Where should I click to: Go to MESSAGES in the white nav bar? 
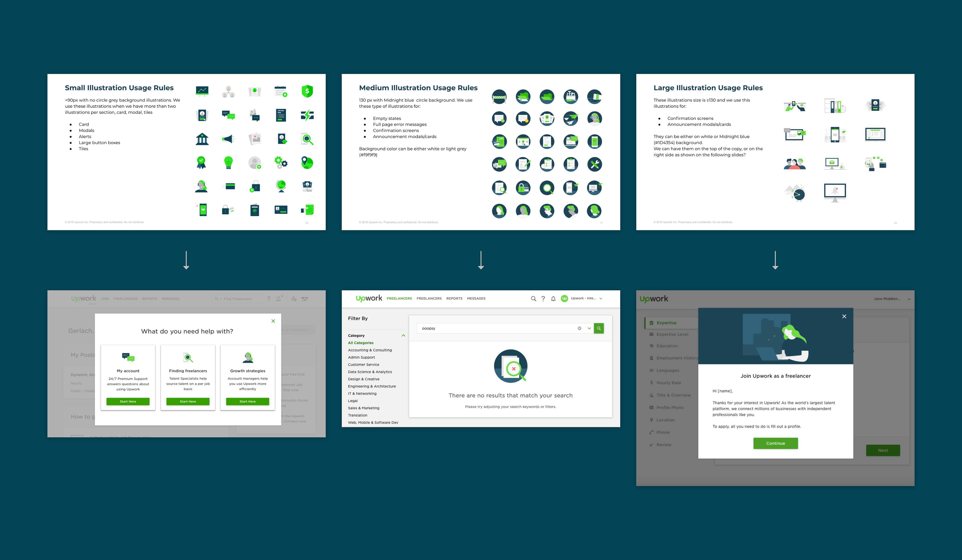[x=476, y=299]
